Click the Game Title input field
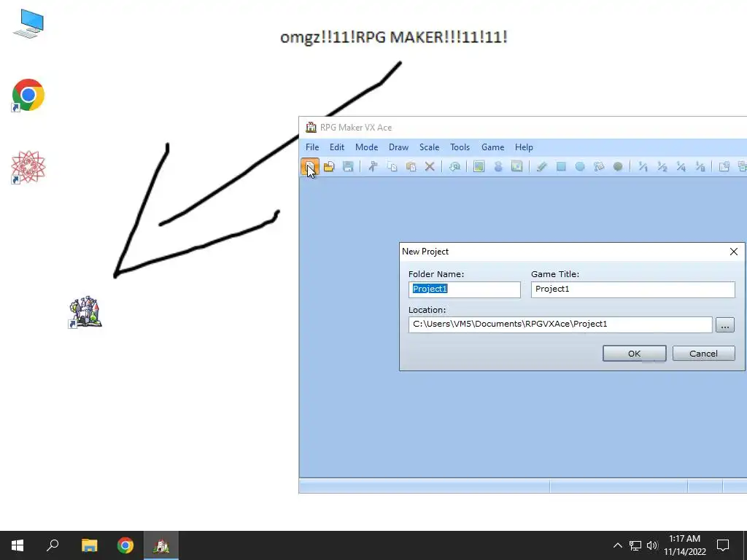The height and width of the screenshot is (560, 747). point(632,289)
